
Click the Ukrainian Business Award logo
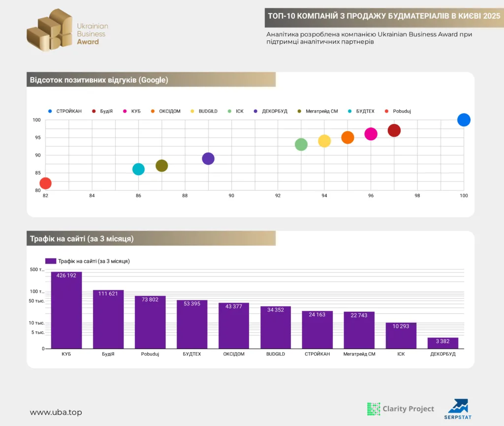click(x=67, y=30)
